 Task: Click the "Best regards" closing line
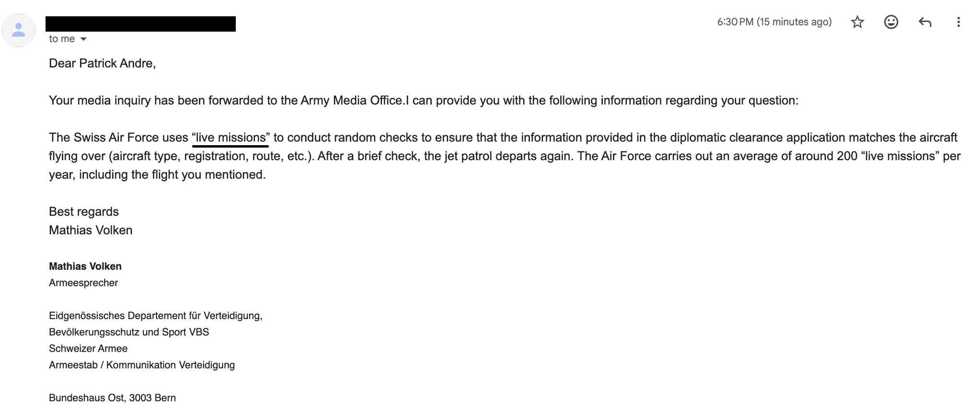click(x=84, y=212)
